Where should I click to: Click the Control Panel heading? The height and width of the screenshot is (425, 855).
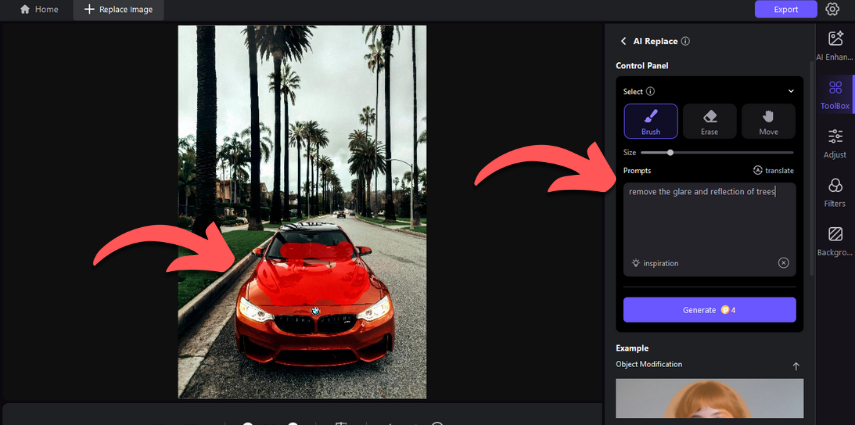[x=642, y=66]
